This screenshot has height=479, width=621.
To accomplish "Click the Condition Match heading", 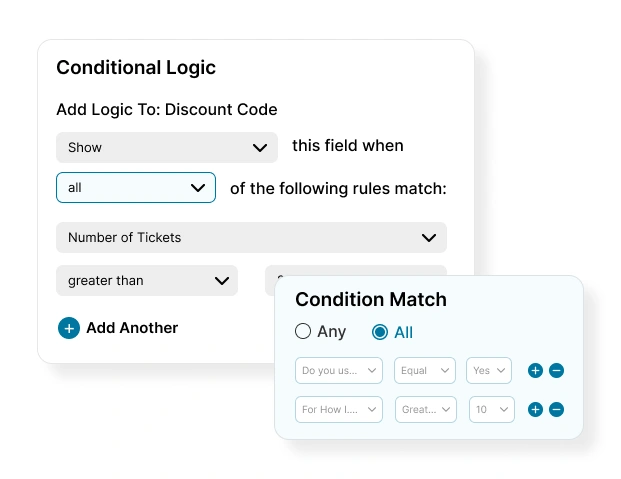I will (x=371, y=300).
